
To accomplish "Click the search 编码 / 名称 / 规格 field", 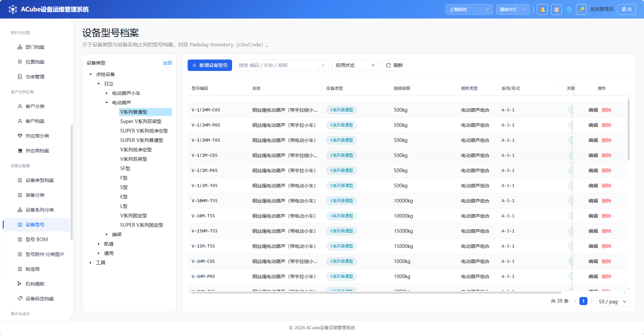I will tap(276, 65).
